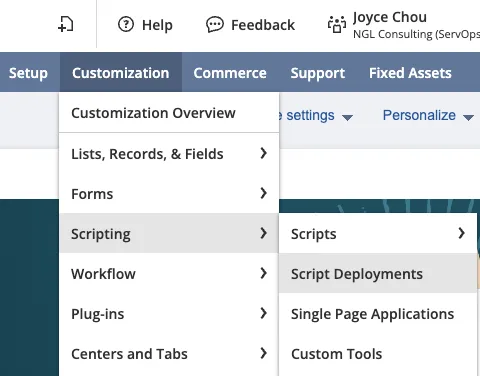The image size is (480, 376).
Task: Open the Joyce Chou account name
Action: pyautogui.click(x=390, y=17)
